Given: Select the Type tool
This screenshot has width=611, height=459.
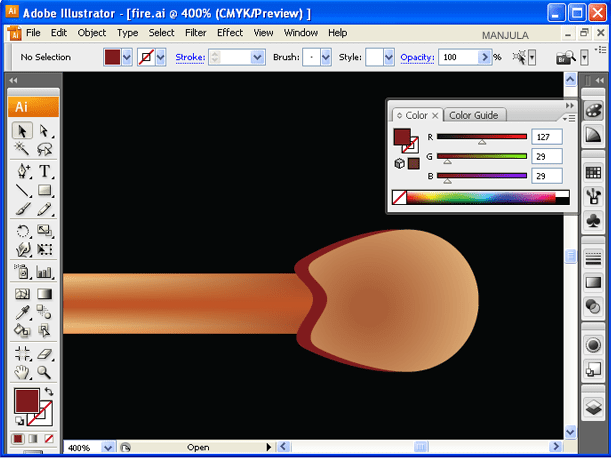Looking at the screenshot, I should tap(44, 171).
